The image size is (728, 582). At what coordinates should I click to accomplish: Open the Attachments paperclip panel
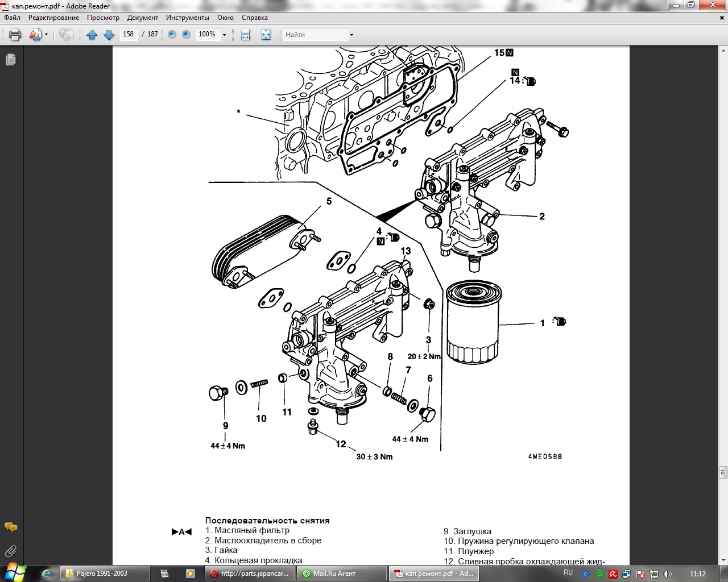point(10,551)
